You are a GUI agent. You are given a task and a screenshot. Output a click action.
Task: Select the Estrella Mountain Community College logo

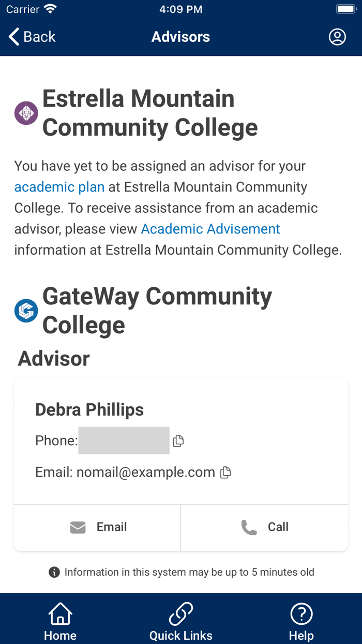tap(26, 112)
